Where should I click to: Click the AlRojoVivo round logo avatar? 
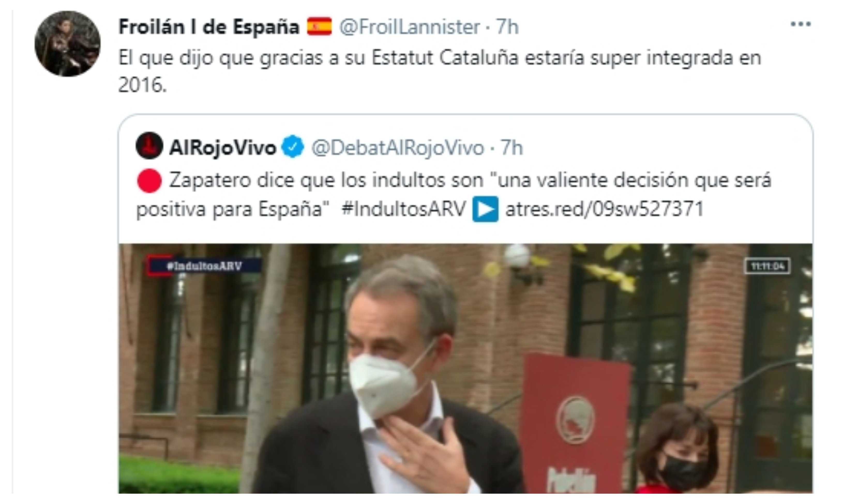coord(149,146)
